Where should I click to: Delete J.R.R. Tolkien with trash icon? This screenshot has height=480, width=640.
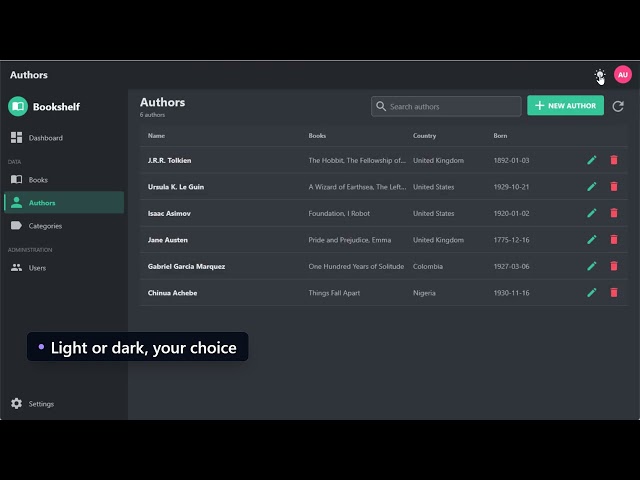tap(614, 160)
